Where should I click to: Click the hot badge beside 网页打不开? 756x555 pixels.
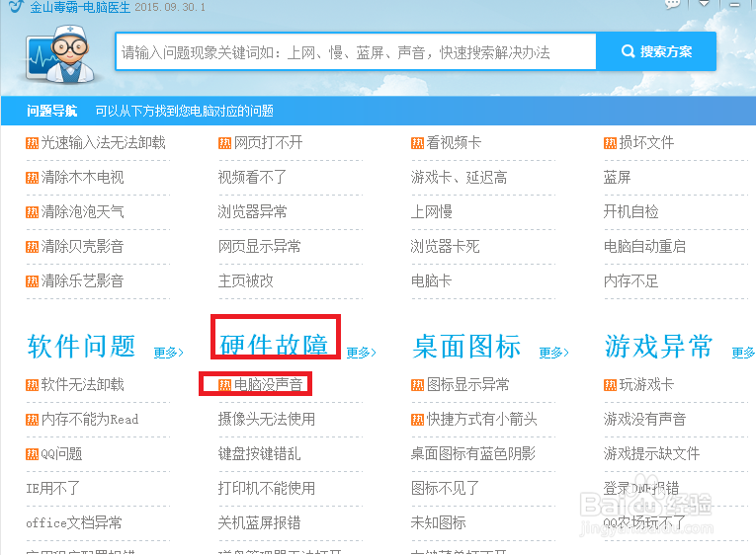[224, 143]
